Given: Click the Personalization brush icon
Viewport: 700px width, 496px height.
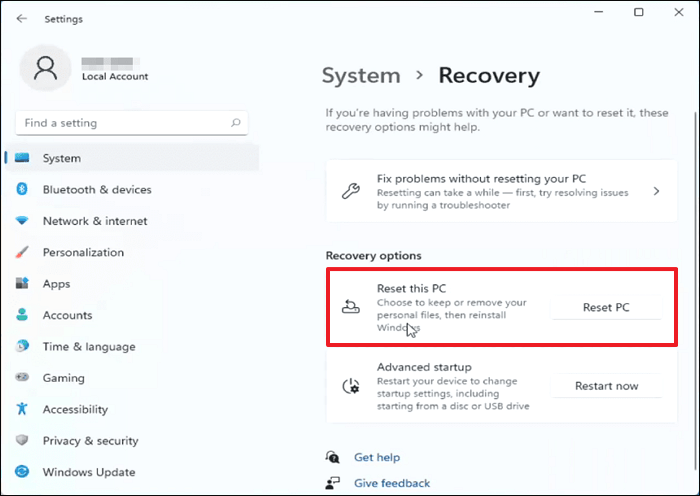Looking at the screenshot, I should click(x=22, y=253).
